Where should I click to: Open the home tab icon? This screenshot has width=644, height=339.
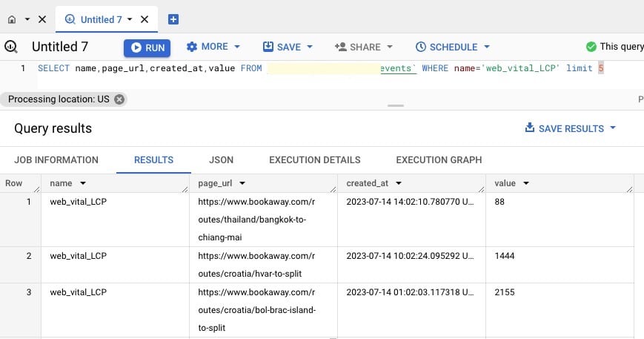tap(12, 19)
